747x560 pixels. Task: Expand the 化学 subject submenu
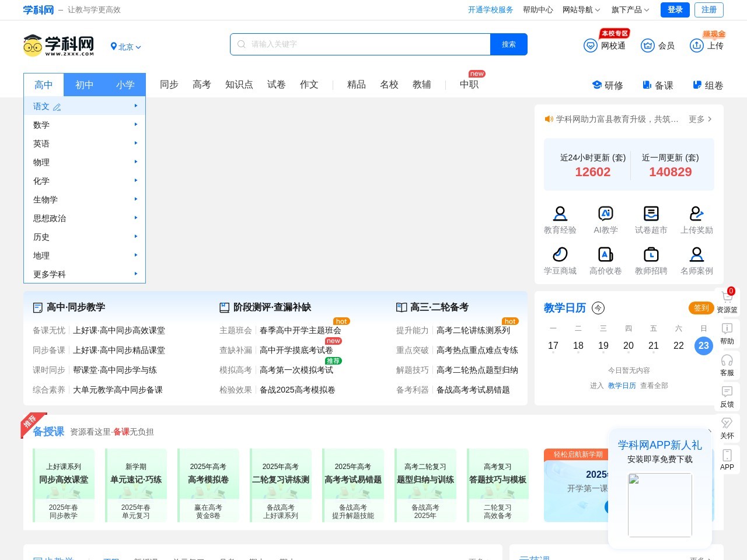click(136, 180)
